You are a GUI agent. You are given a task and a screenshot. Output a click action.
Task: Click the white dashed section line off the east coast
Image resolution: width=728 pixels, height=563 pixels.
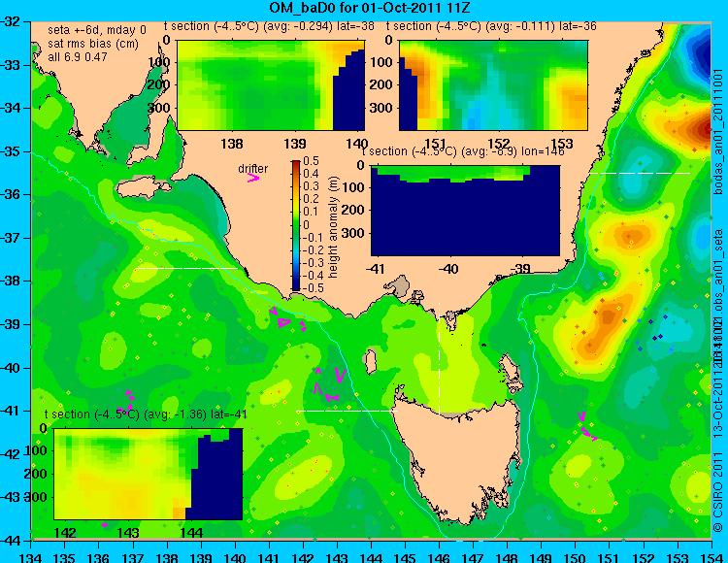tap(640, 173)
